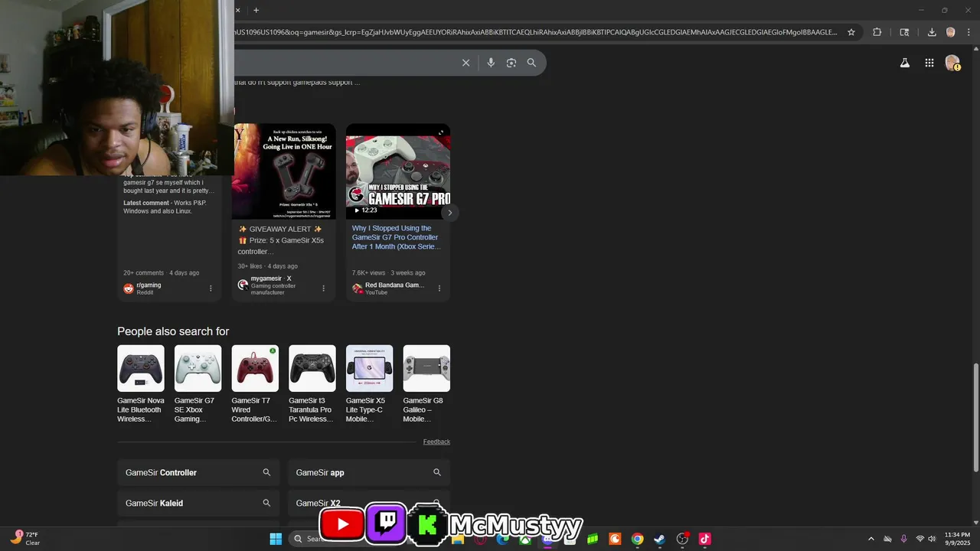Image resolution: width=980 pixels, height=551 pixels.
Task: Open the r/gaming Reddit source
Action: [148, 289]
